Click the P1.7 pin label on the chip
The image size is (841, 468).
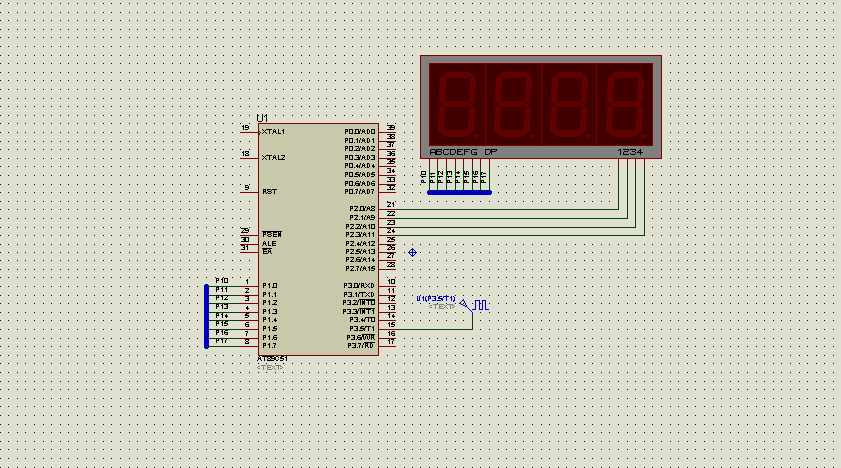pyautogui.click(x=270, y=346)
